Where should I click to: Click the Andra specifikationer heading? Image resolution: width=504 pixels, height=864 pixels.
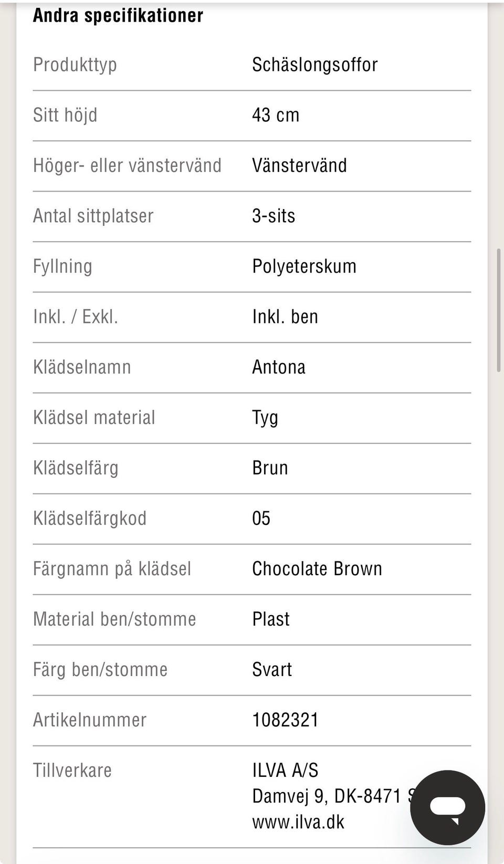pos(118,15)
